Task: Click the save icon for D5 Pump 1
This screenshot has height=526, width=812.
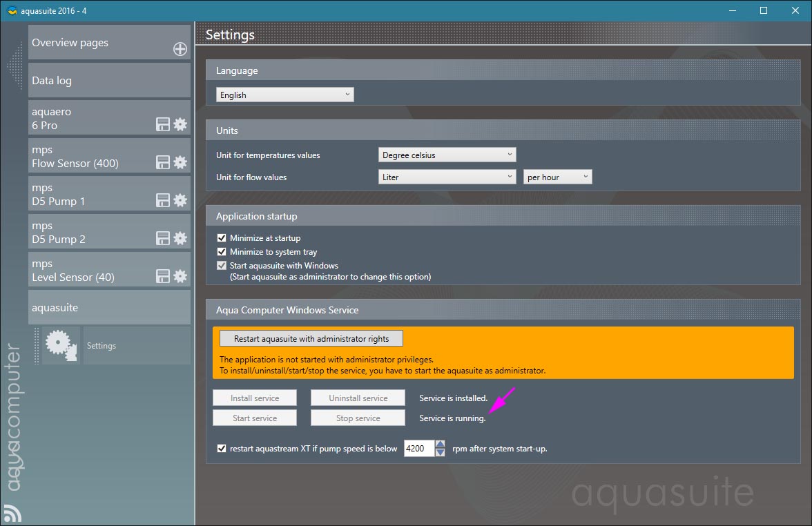Action: tap(163, 200)
